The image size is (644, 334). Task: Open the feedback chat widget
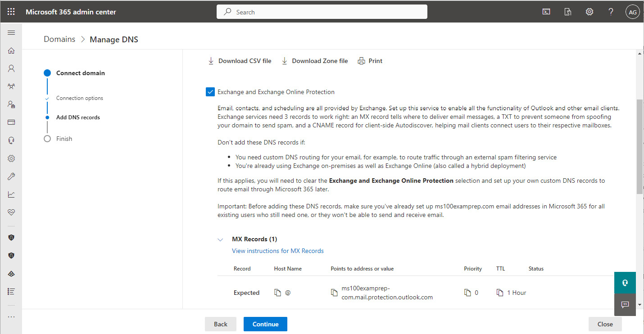[625, 305]
